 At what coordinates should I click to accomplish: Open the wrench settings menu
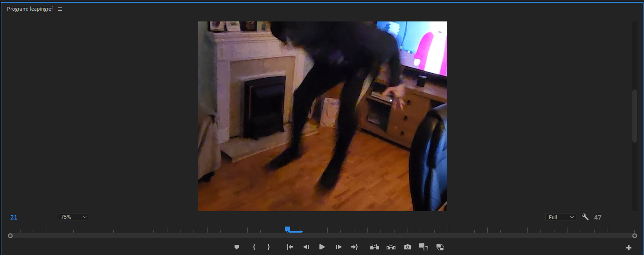[x=585, y=217]
